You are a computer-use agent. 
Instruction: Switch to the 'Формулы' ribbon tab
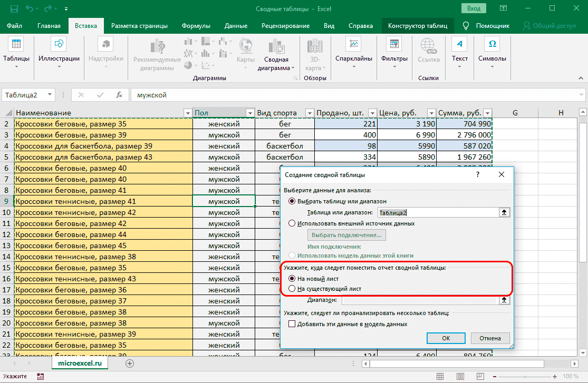click(x=196, y=26)
